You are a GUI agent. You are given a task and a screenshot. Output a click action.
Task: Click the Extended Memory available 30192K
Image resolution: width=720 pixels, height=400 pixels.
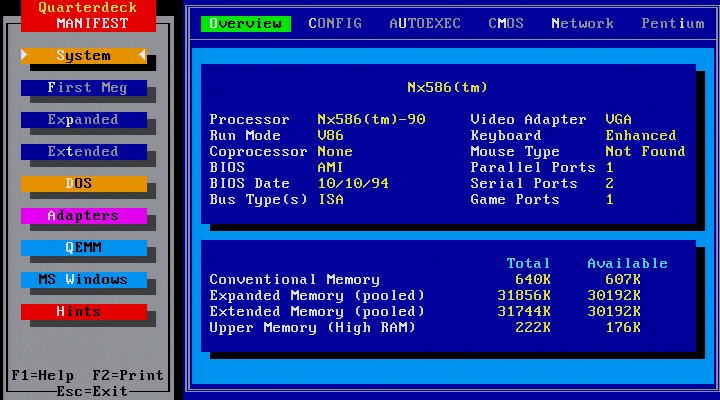tap(614, 312)
